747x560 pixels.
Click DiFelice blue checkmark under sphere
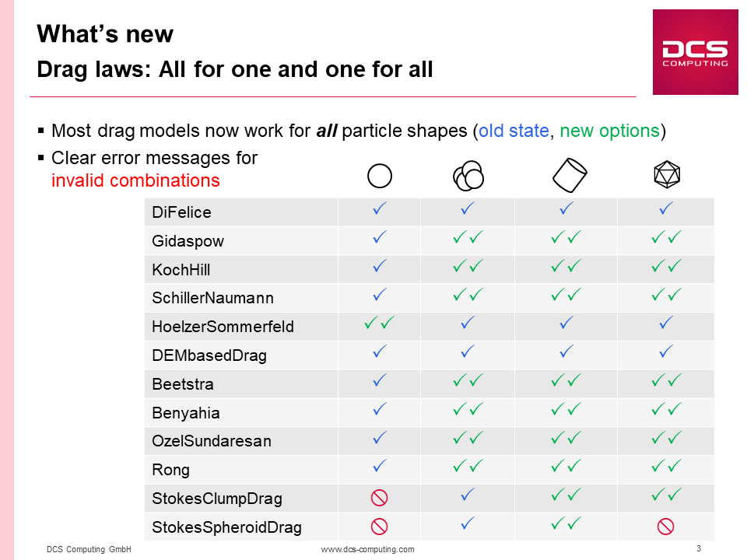[380, 208]
